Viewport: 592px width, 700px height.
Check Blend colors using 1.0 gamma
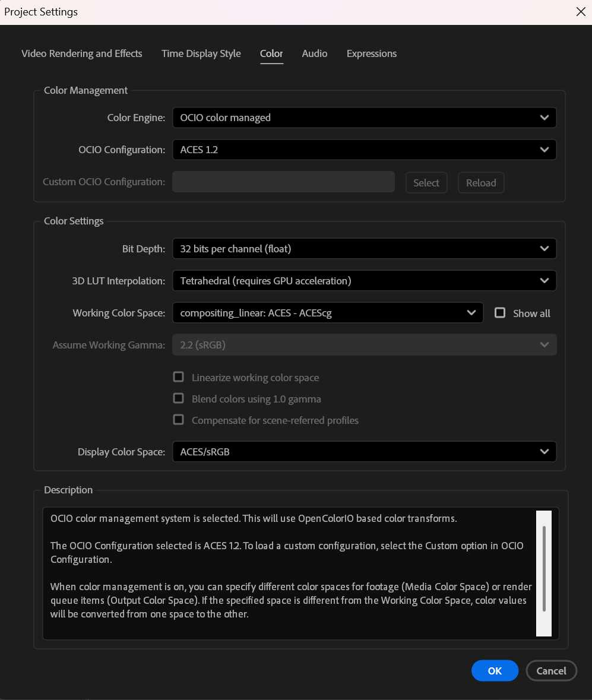tap(179, 398)
